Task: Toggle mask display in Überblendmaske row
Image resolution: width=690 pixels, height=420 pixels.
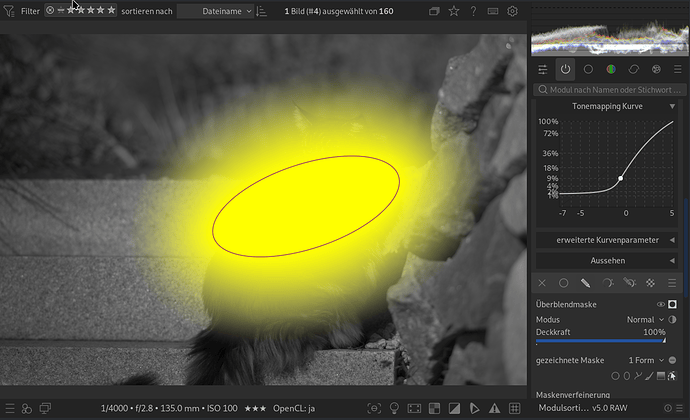Action: [x=672, y=304]
